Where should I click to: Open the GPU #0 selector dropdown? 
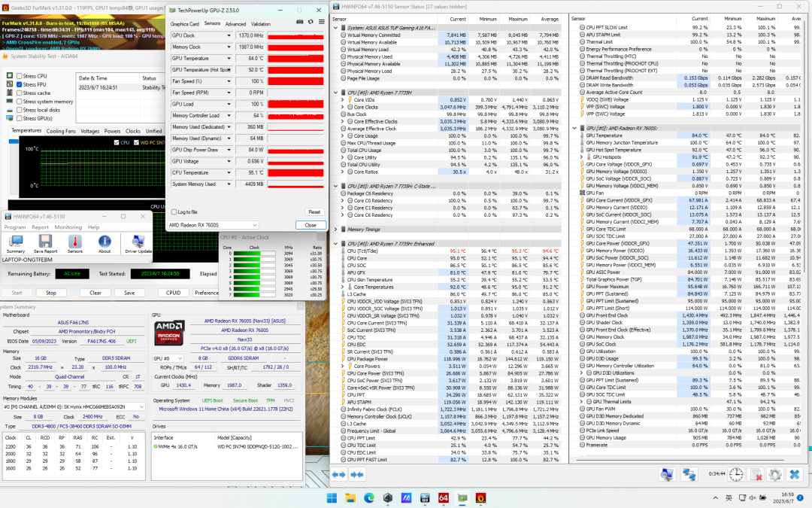179,358
